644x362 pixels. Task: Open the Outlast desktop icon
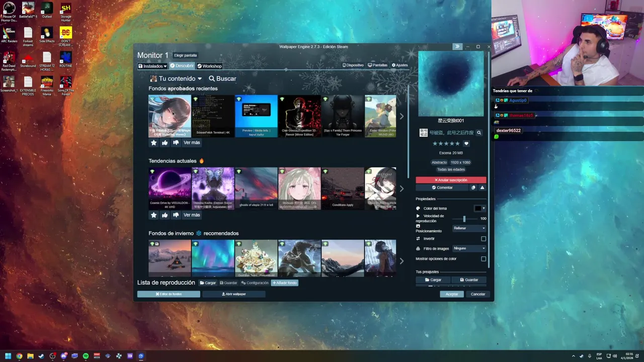click(x=47, y=10)
